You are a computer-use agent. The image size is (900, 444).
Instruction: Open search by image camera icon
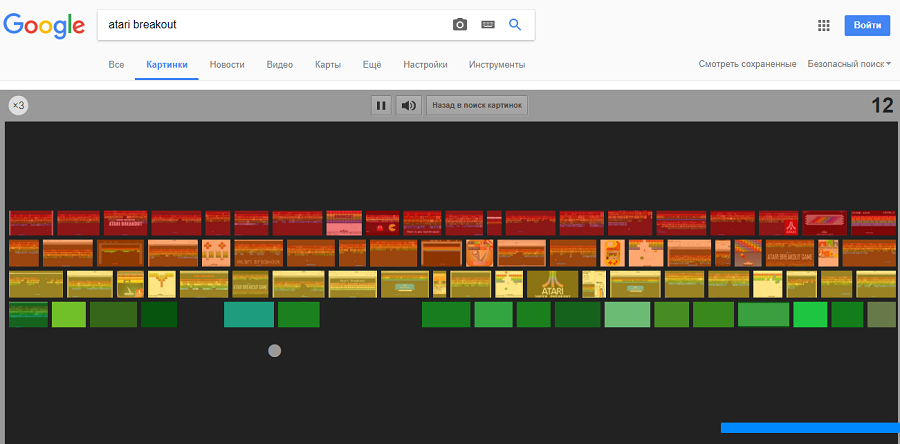(x=460, y=25)
